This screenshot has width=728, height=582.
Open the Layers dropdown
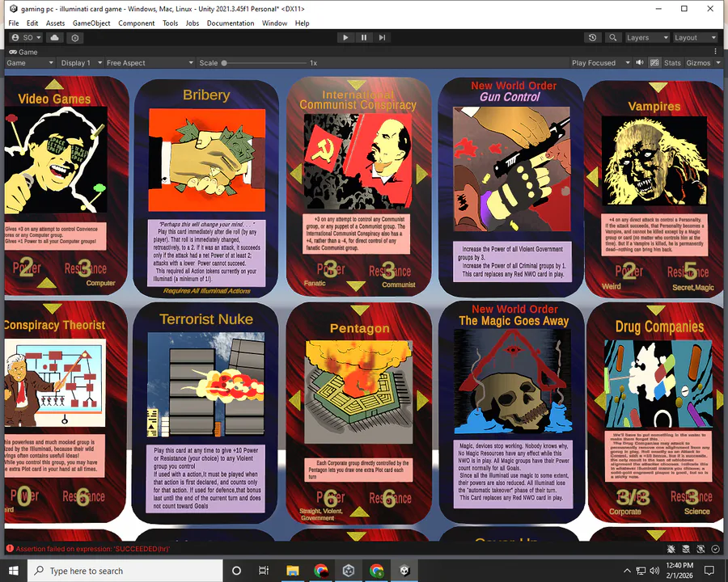(x=647, y=38)
